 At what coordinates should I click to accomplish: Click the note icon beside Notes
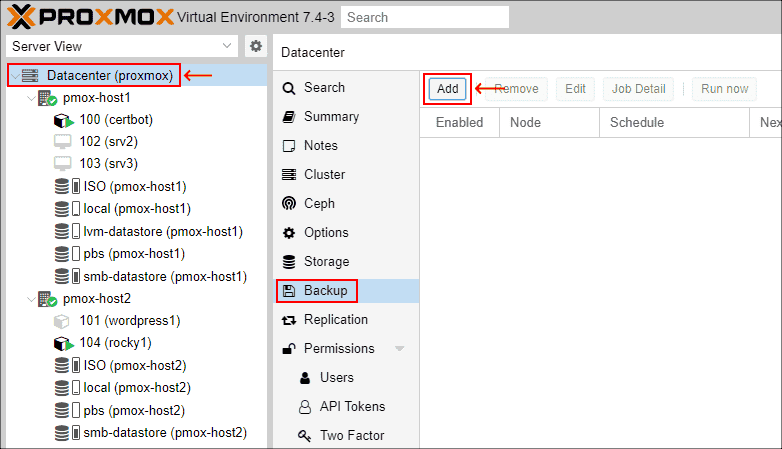(x=289, y=146)
